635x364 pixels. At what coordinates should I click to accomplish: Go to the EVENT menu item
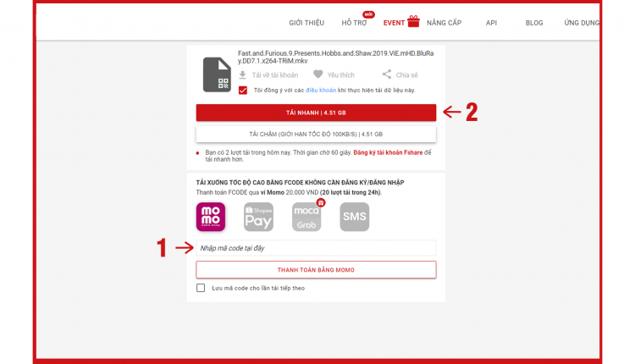coord(394,23)
